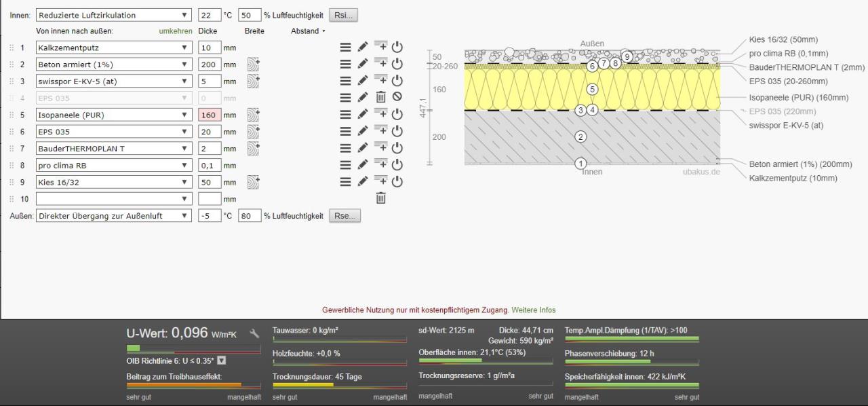
Task: Click the inside temperature field showing 22
Action: (x=210, y=15)
